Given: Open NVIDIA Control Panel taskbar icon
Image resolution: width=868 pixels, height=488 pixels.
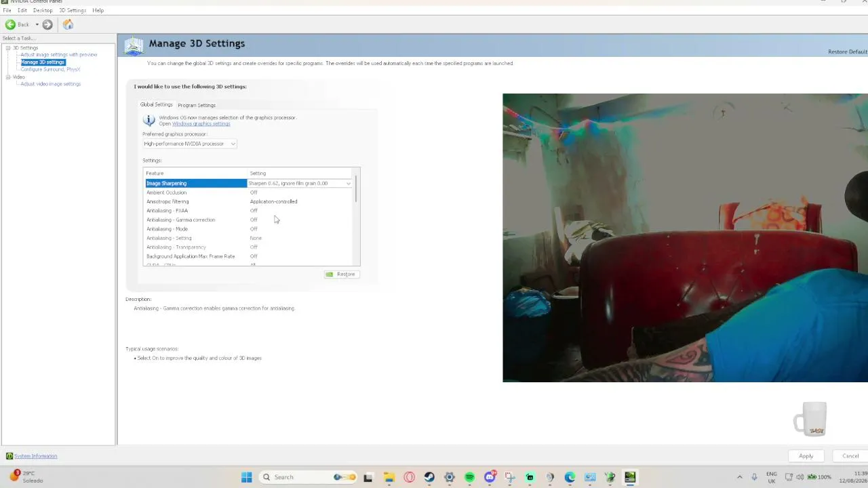Looking at the screenshot, I should point(631,477).
